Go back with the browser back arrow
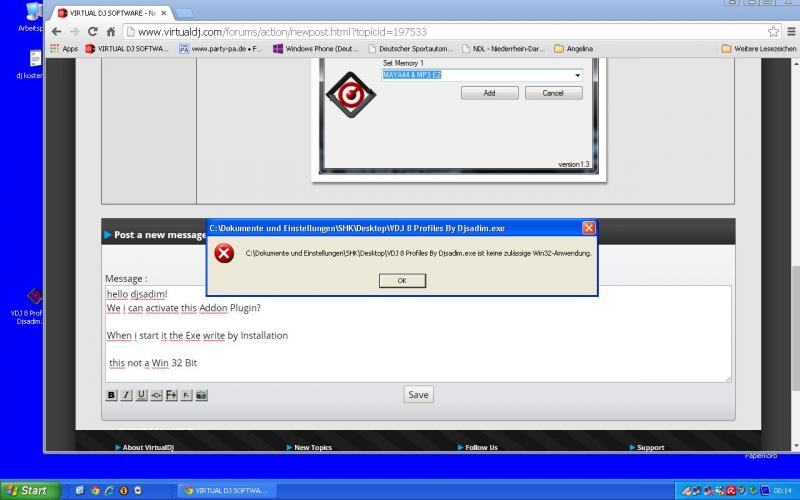The width and height of the screenshot is (800, 500). point(57,32)
